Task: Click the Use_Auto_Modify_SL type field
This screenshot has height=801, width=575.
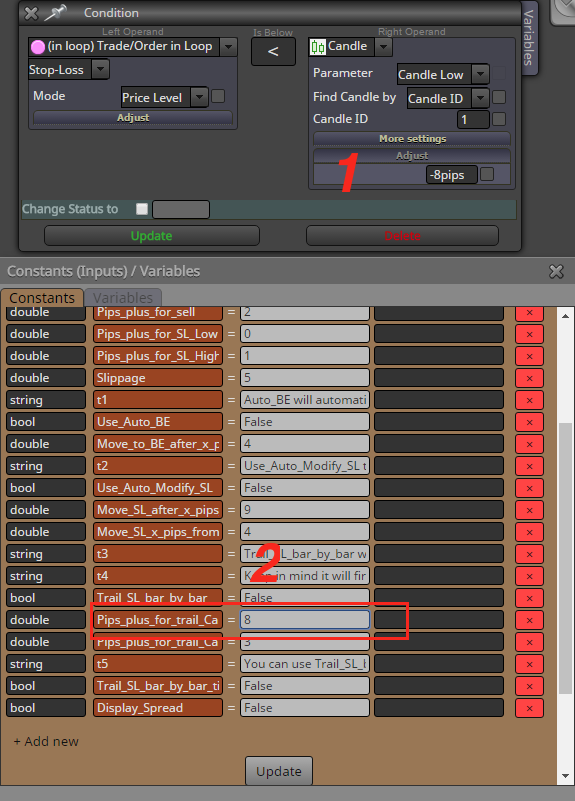Action: [46, 488]
